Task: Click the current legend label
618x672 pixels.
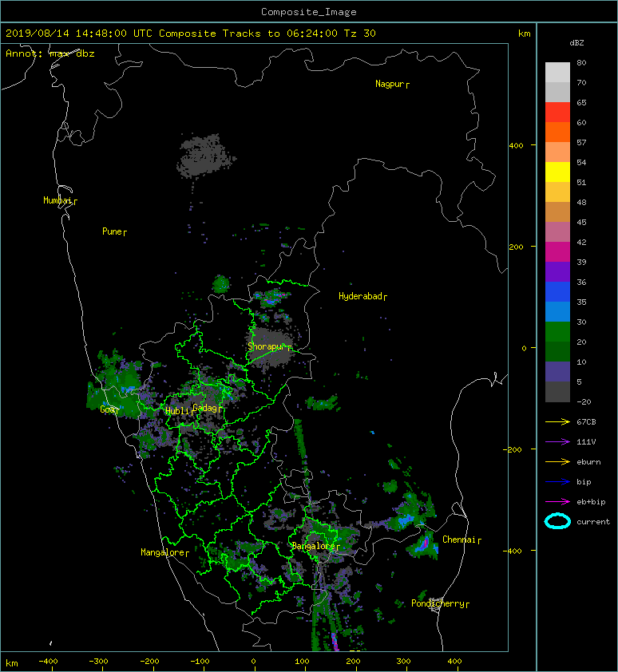Action: (x=593, y=522)
